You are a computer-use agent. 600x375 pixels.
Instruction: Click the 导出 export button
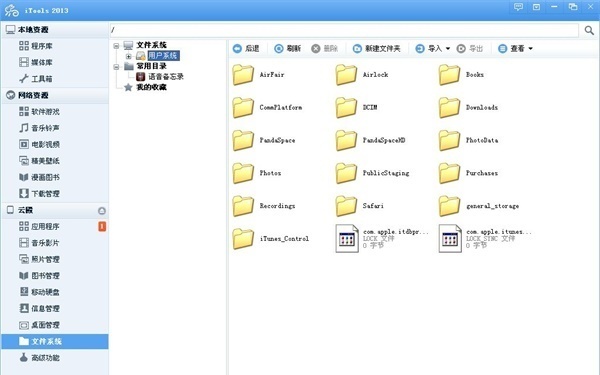click(x=470, y=49)
